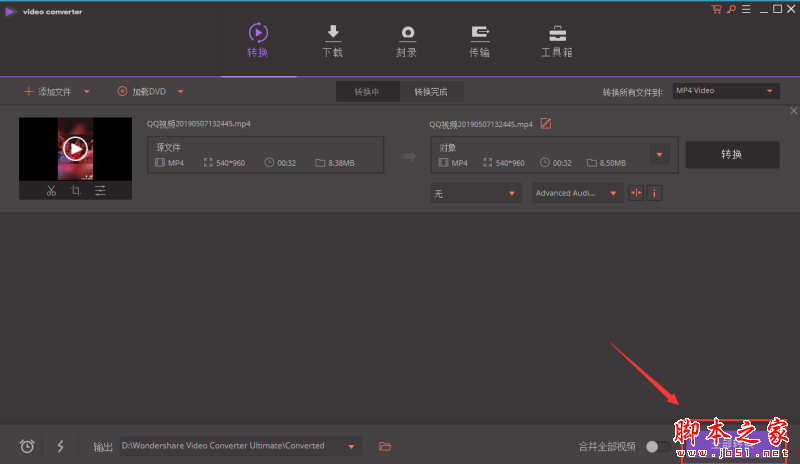Open the 无 subtitle dropdown
Viewport: 800px width, 464px height.
[476, 193]
